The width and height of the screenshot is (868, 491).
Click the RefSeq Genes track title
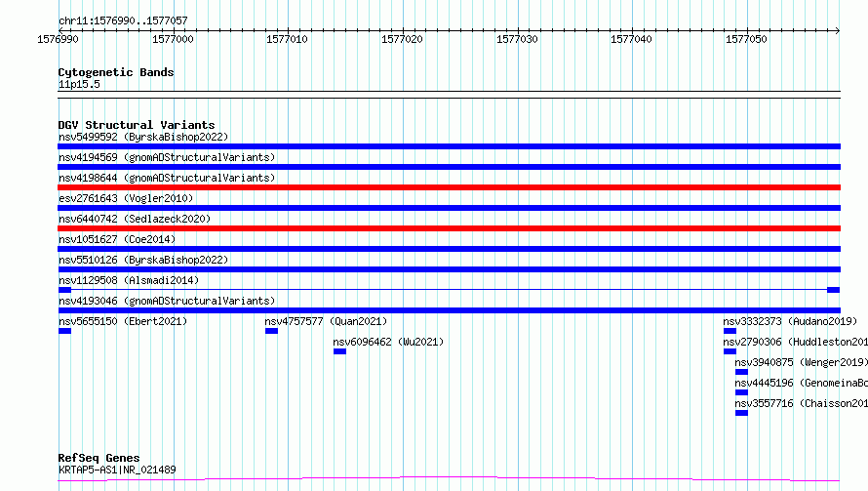[99, 459]
